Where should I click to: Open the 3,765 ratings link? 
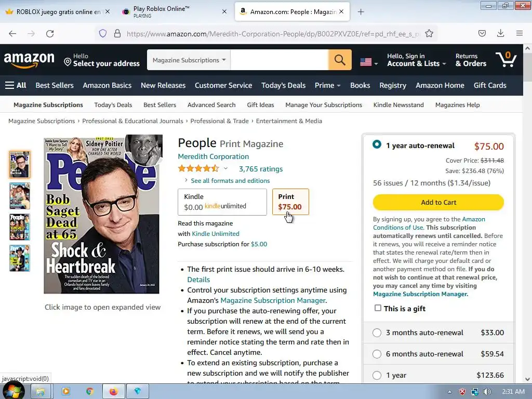(261, 169)
